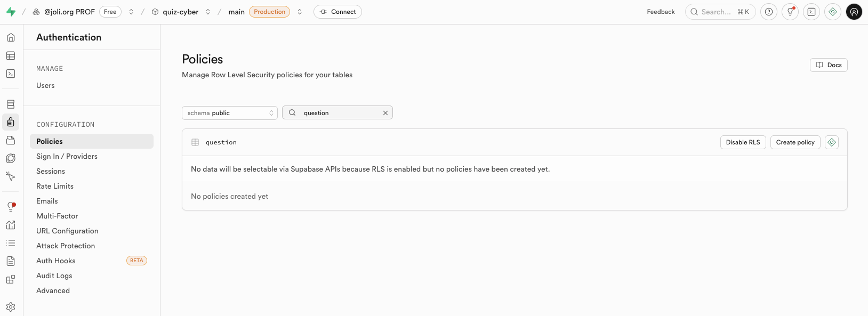
Task: Clear the question search filter
Action: pyautogui.click(x=385, y=113)
